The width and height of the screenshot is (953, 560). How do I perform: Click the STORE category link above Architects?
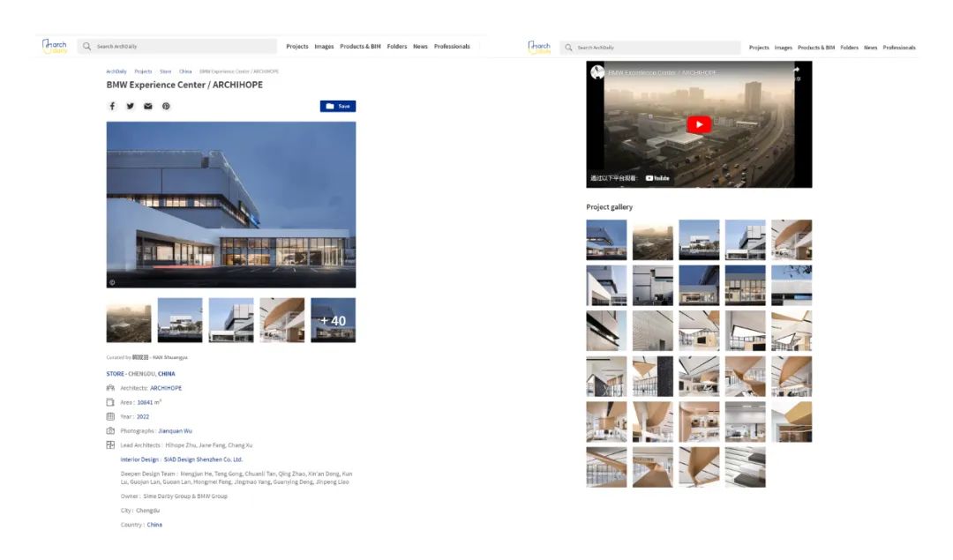click(115, 374)
